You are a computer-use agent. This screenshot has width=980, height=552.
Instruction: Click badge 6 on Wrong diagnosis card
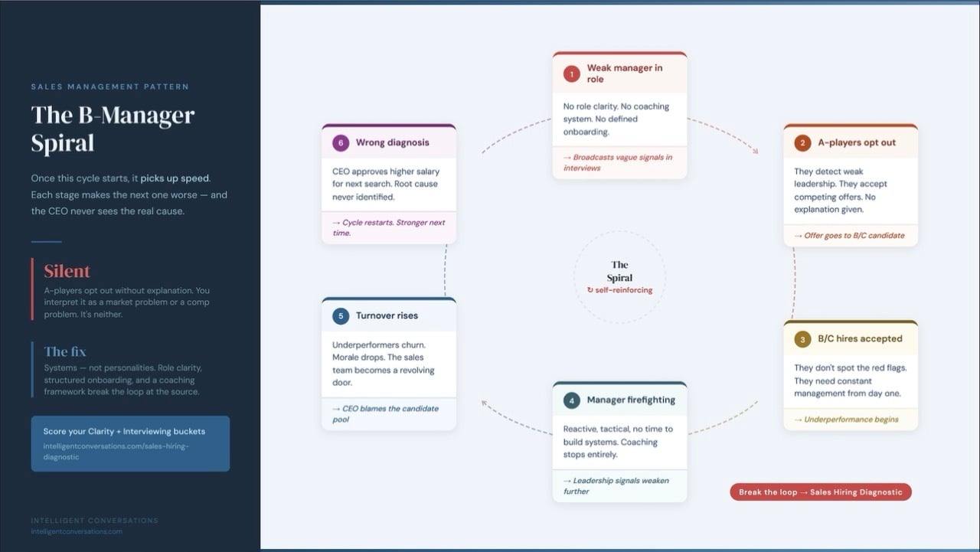(340, 142)
